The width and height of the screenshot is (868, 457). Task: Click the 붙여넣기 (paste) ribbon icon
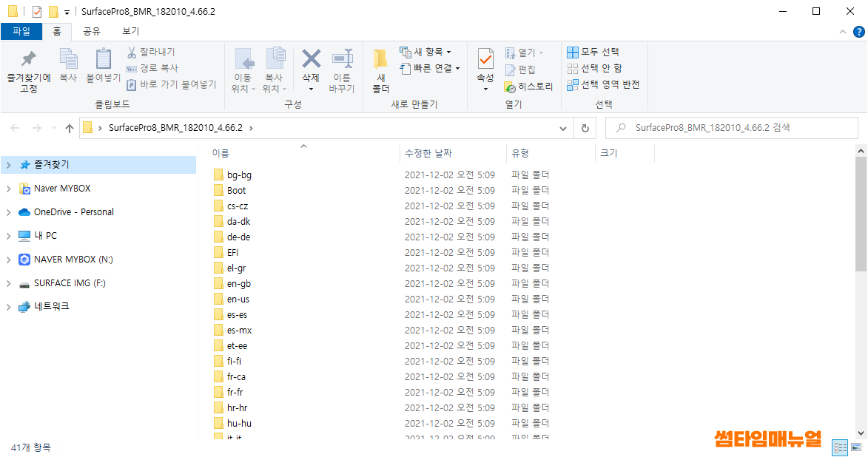(x=103, y=58)
